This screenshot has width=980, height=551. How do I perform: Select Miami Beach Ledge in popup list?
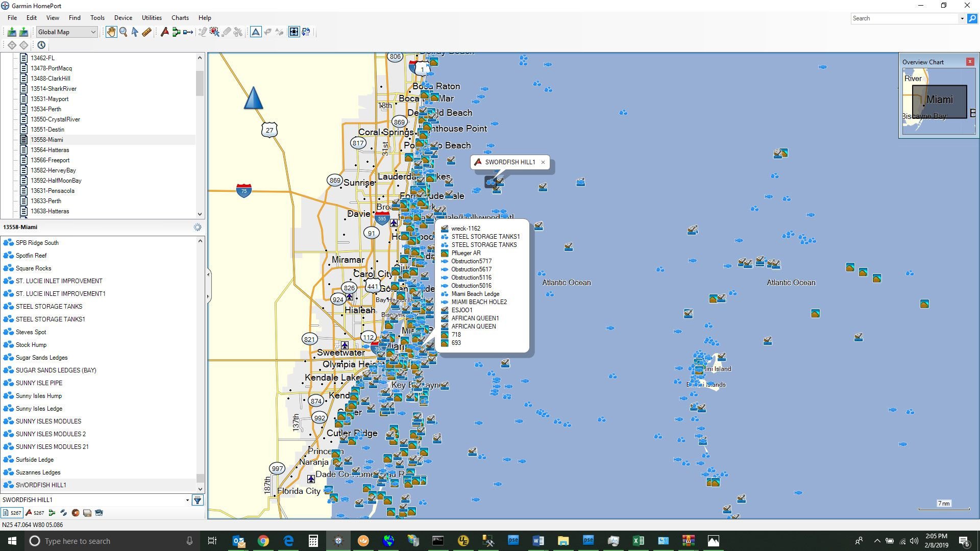pyautogui.click(x=475, y=294)
